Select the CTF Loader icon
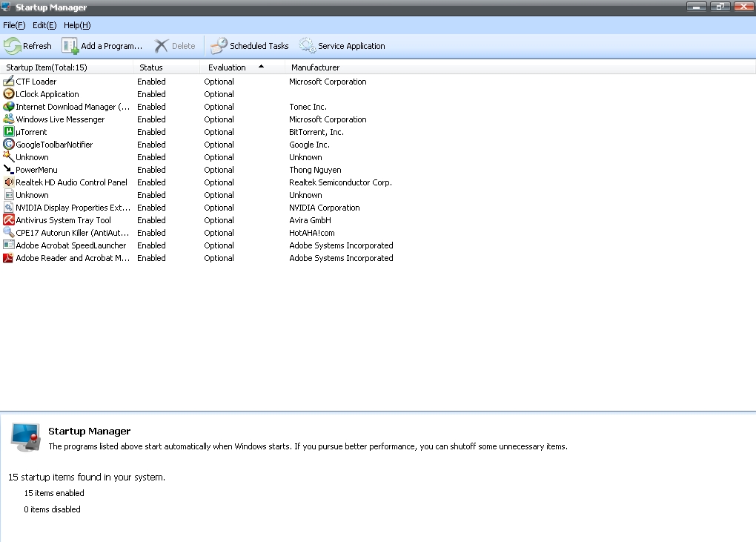This screenshot has height=542, width=756. tap(9, 81)
